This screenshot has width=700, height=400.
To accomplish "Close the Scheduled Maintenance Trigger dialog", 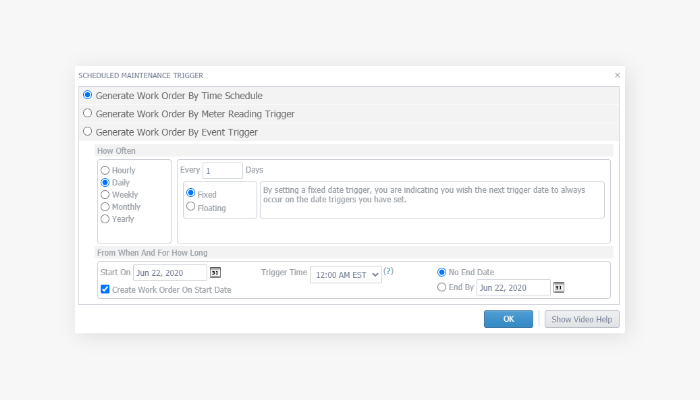I will 617,75.
